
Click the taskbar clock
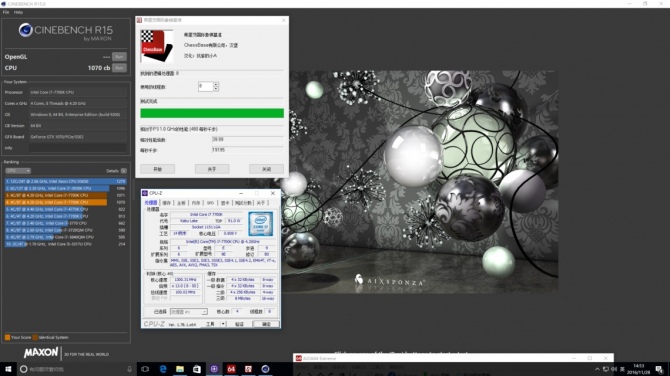[639, 369]
